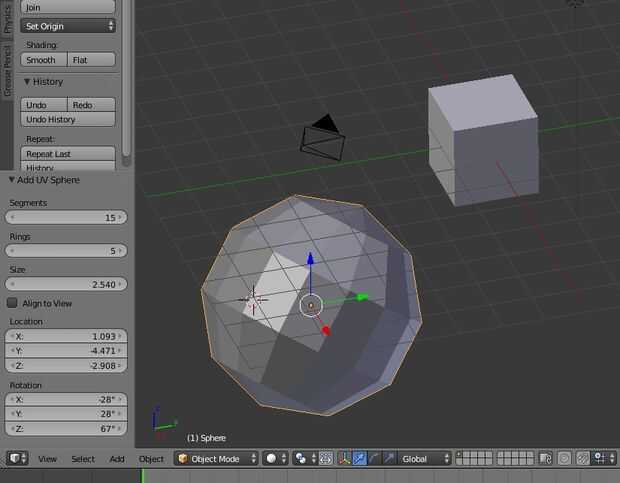This screenshot has height=483, width=620.
Task: Select the translate manipulator arrow icon
Action: [x=359, y=458]
